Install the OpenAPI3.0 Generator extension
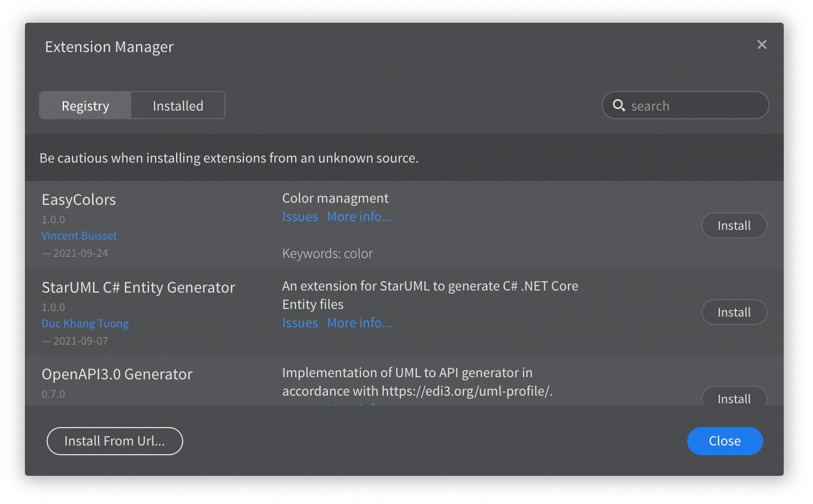The height and width of the screenshot is (504, 813). point(734,397)
